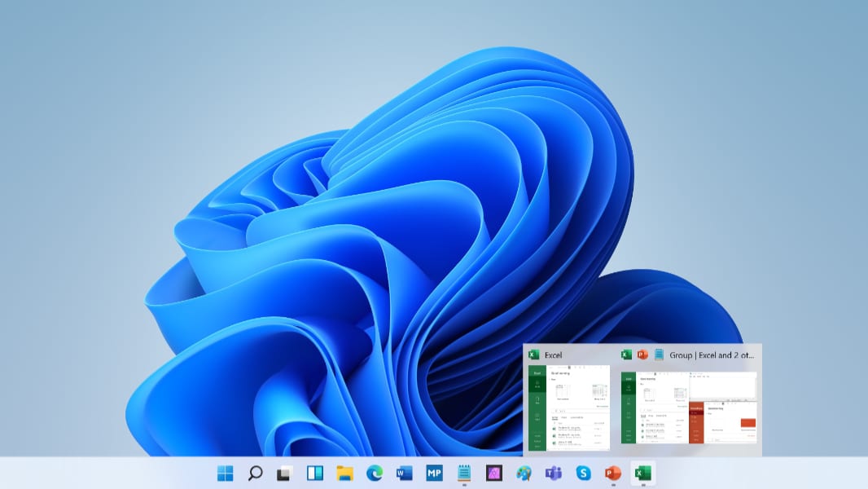Screen dimensions: 868x489
Task: Launch Skype from the taskbar
Action: [583, 473]
